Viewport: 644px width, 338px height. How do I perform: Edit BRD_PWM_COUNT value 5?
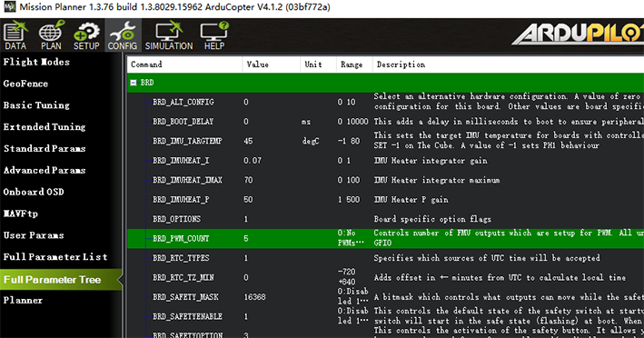(245, 239)
